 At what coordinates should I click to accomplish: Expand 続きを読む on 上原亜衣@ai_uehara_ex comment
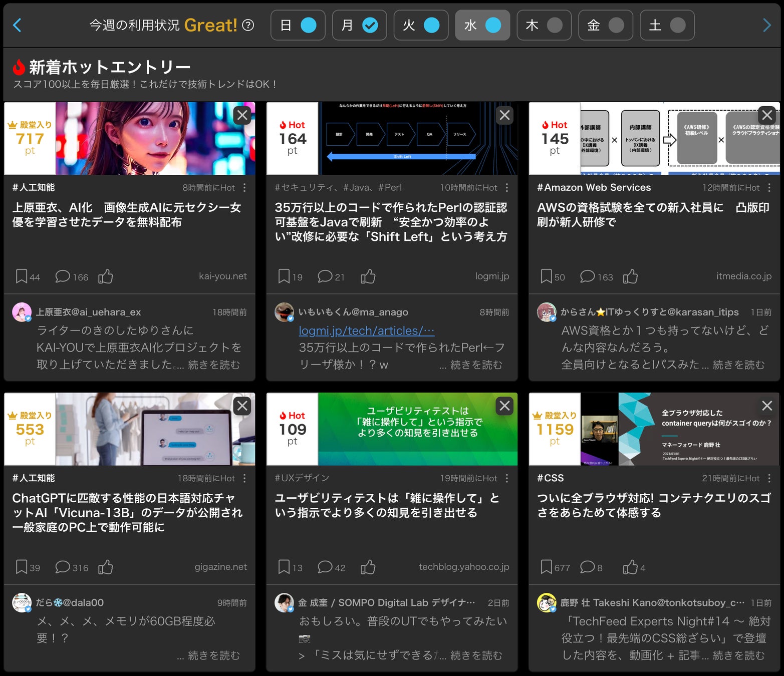pyautogui.click(x=214, y=365)
